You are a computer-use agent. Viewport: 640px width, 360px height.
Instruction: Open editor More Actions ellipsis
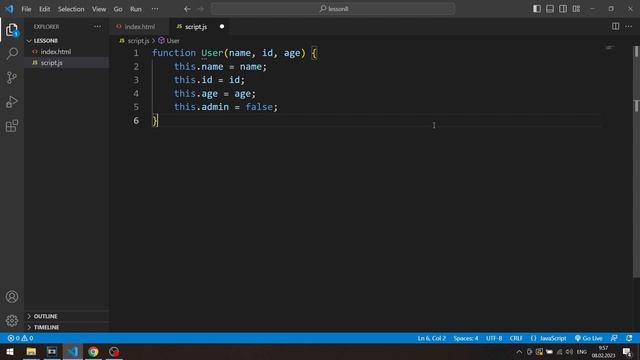(x=628, y=26)
